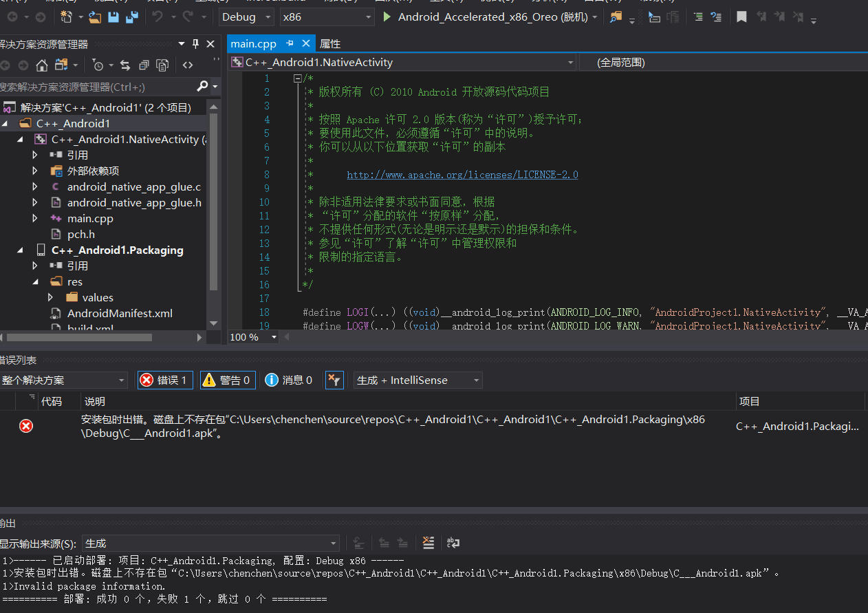Switch to the main.cpp editor tab
The image size is (868, 613).
click(253, 43)
